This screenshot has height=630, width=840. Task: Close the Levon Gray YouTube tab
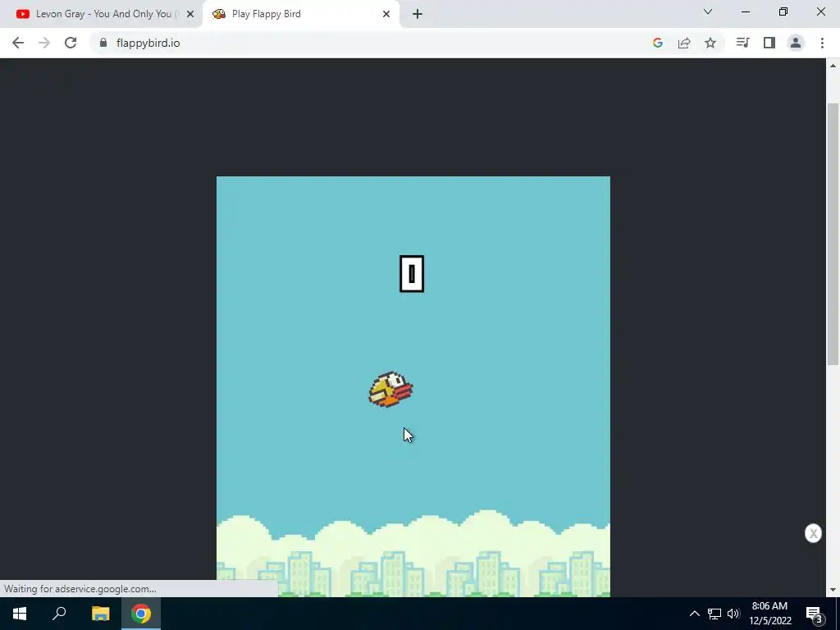tap(190, 14)
